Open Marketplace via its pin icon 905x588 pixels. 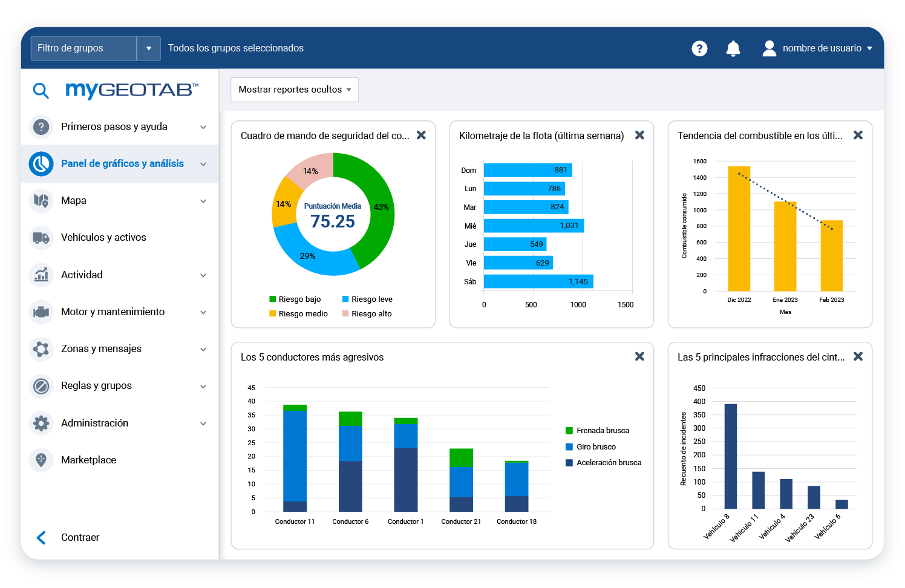click(x=41, y=460)
